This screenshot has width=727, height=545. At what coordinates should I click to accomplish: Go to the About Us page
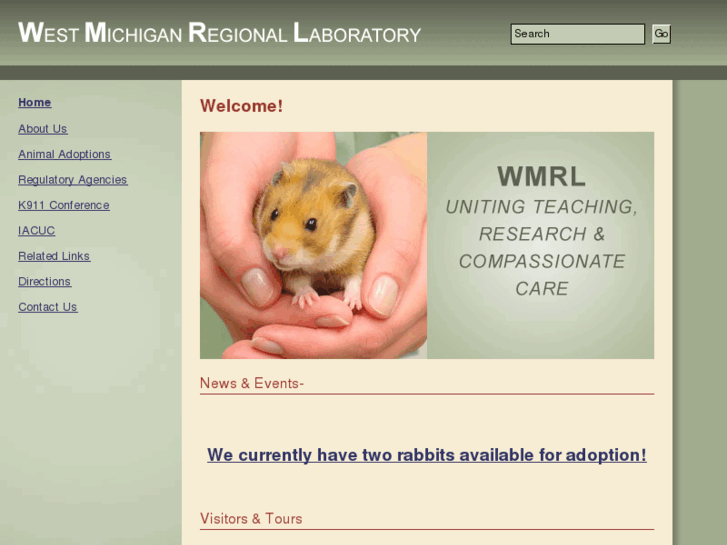[x=43, y=129]
